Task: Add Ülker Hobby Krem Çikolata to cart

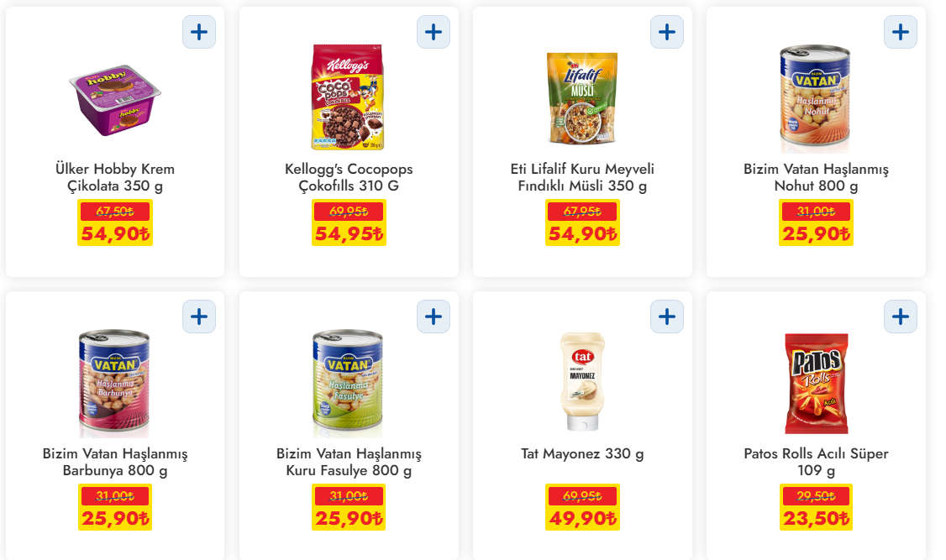Action: tap(199, 32)
